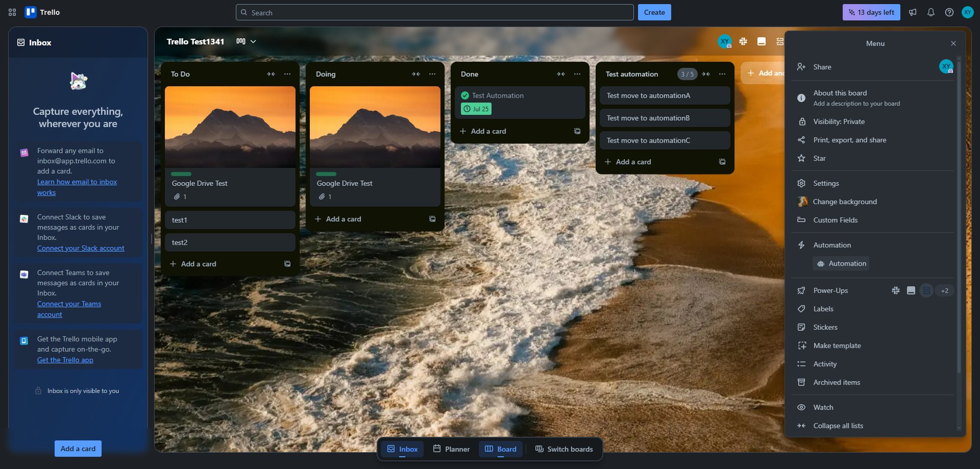Image resolution: width=980 pixels, height=469 pixels.
Task: Open To Do list actions menu
Action: 287,74
